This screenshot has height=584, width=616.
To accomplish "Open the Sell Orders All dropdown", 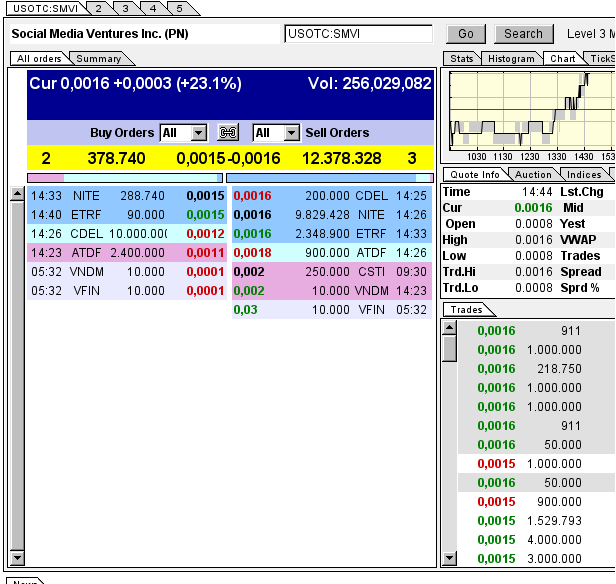I will click(276, 133).
